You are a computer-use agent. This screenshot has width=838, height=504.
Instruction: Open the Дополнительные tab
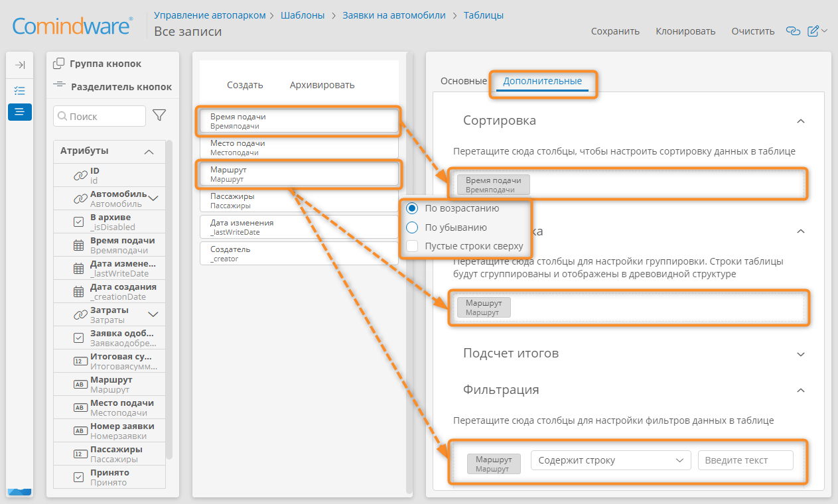tap(542, 81)
